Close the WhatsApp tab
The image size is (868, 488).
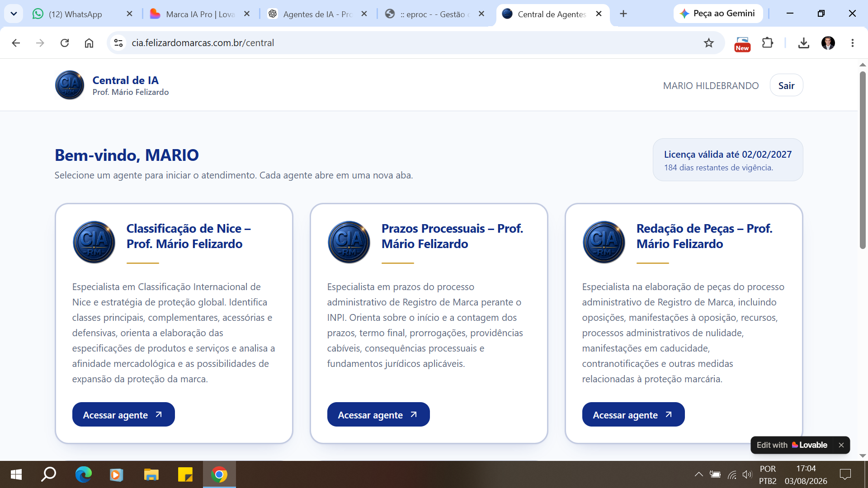pyautogui.click(x=129, y=14)
